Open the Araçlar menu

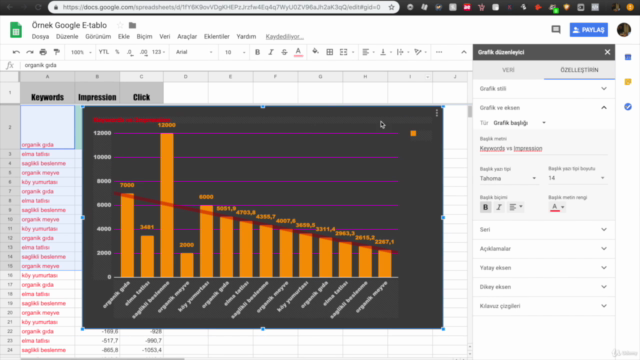(187, 37)
